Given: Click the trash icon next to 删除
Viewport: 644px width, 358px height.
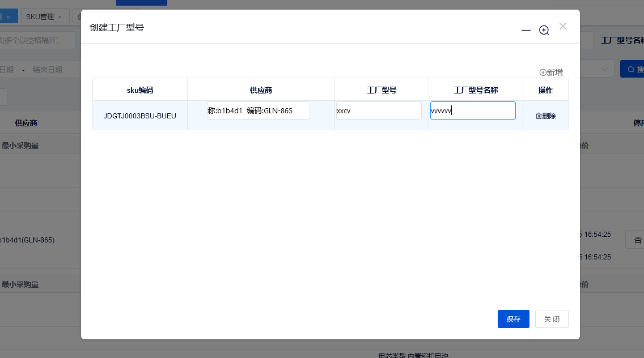Looking at the screenshot, I should point(539,115).
